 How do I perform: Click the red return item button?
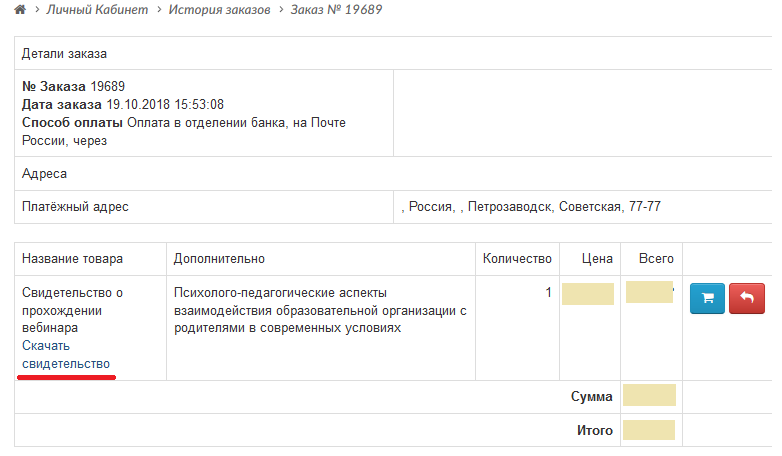(x=745, y=298)
